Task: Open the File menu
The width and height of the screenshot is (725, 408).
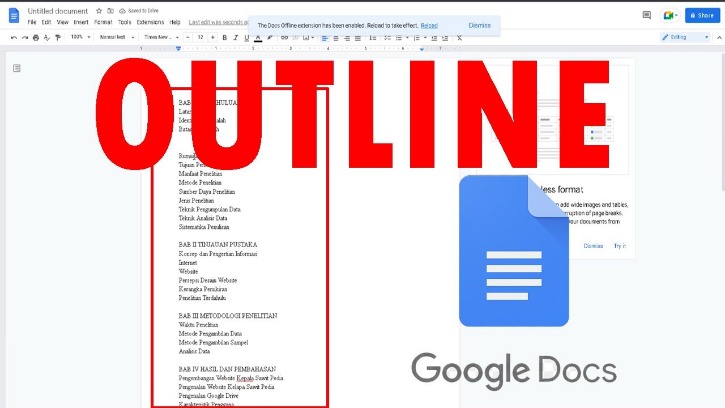Action: [32, 22]
